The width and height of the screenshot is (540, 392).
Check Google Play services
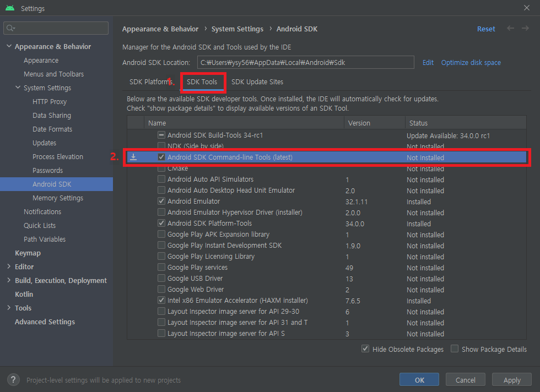161,267
